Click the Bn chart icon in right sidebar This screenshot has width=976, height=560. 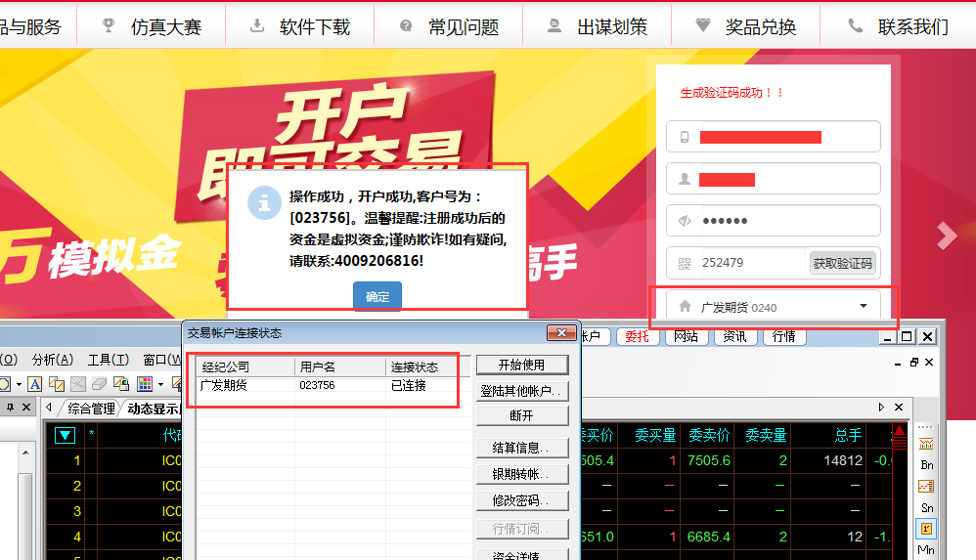(x=926, y=465)
